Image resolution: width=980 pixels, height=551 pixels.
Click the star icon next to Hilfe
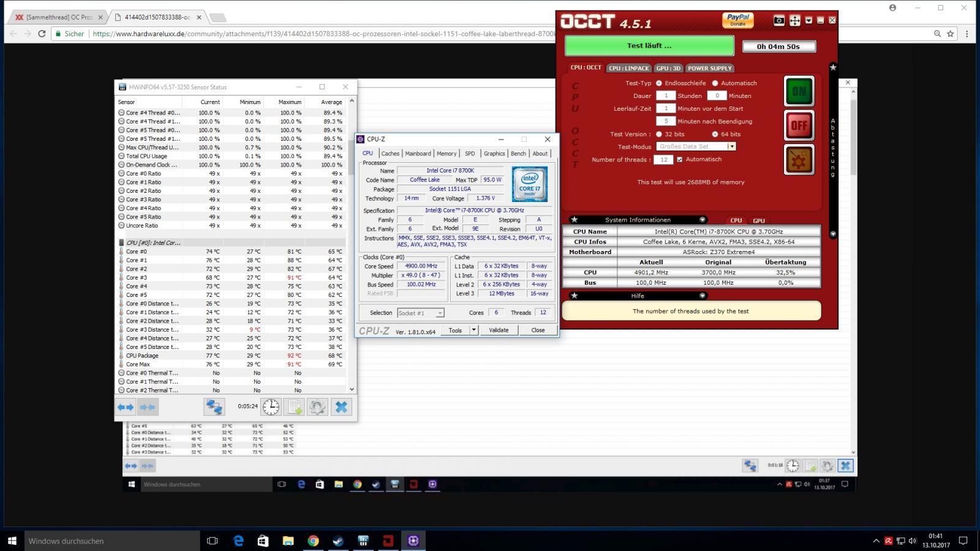click(574, 296)
